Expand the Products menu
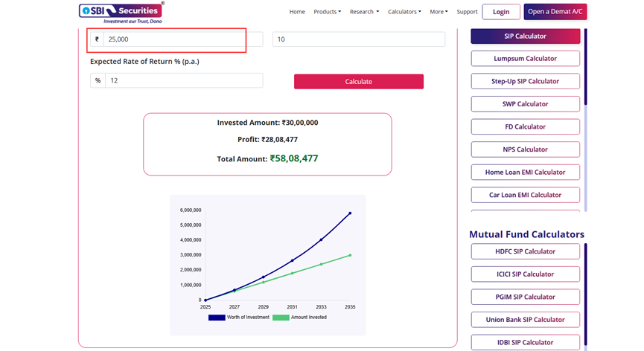Viewport: 644px width, 351px height. point(328,12)
